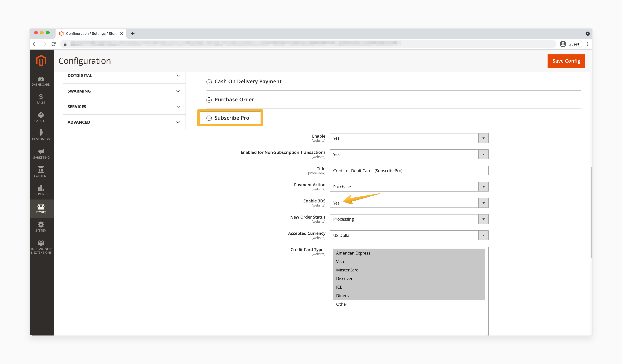Open the System sidebar menu
This screenshot has width=622, height=364.
(41, 227)
